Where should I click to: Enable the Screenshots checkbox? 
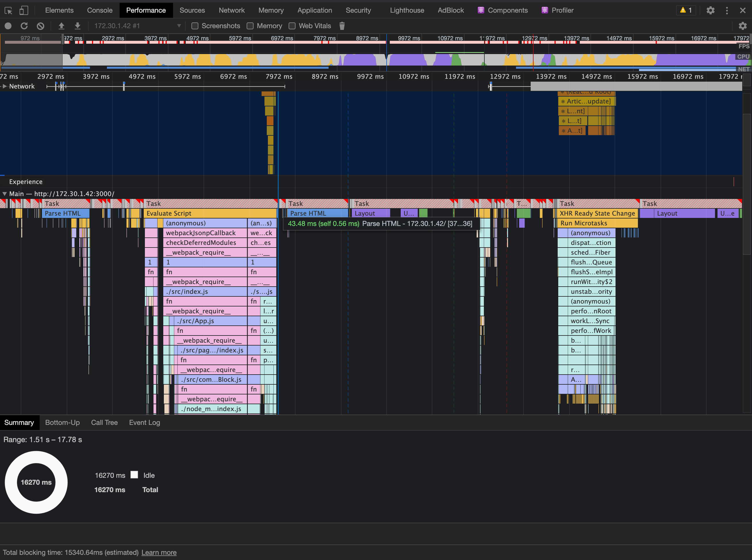pos(195,26)
